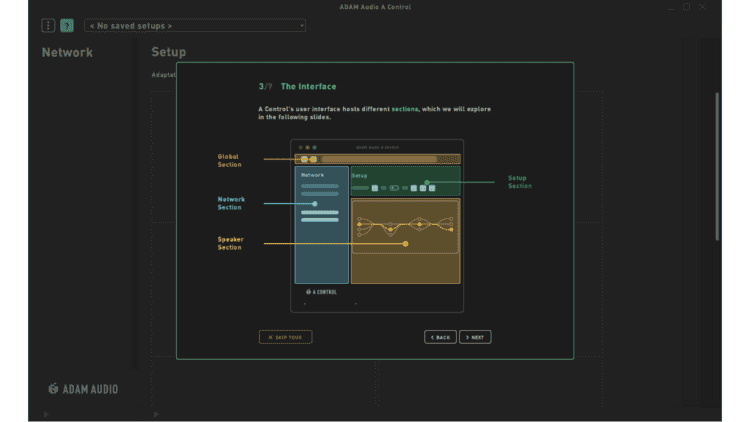The width and height of the screenshot is (750, 422).
Task: Maximize the A Control window
Action: 686,7
